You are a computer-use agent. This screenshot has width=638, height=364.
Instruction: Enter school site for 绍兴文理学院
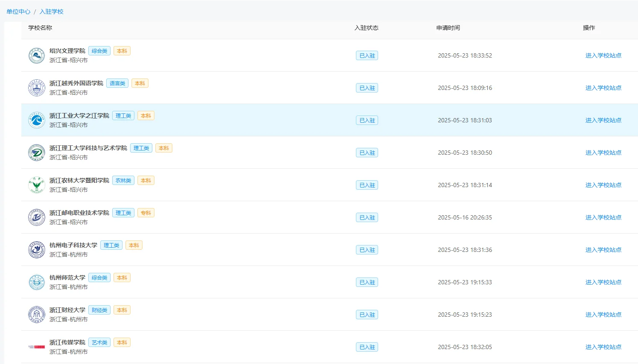coord(603,55)
